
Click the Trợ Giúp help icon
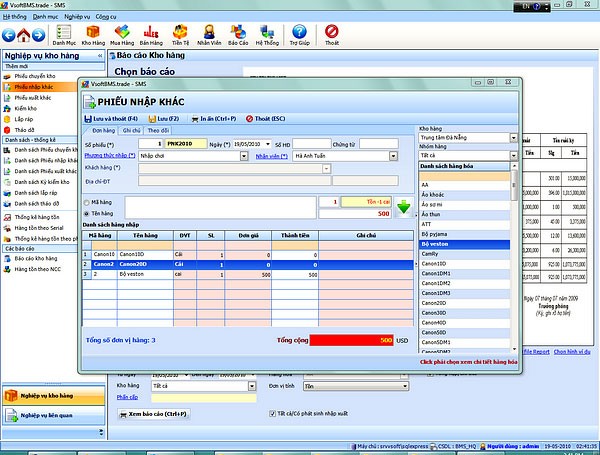pyautogui.click(x=299, y=37)
